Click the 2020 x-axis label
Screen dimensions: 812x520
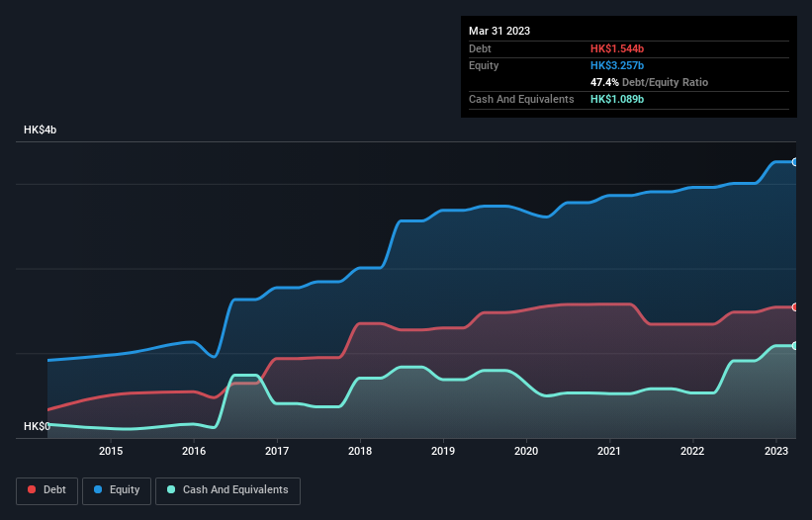526,451
